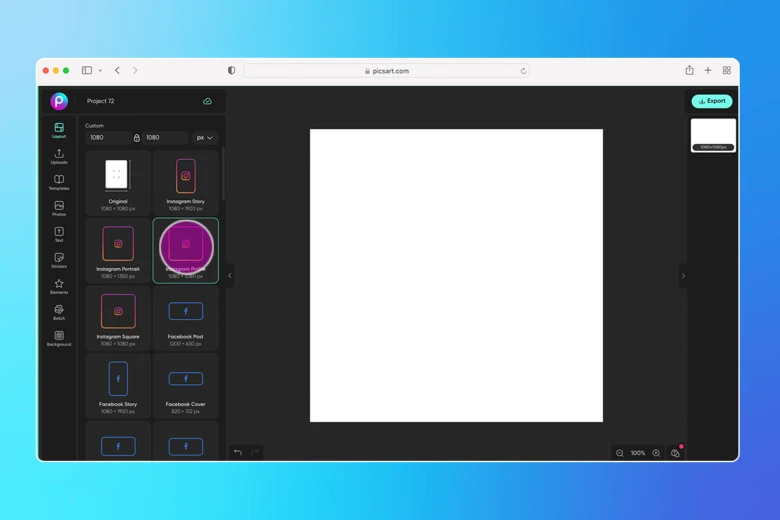
Task: Choose the Instagram Story size preset
Action: pyautogui.click(x=185, y=182)
